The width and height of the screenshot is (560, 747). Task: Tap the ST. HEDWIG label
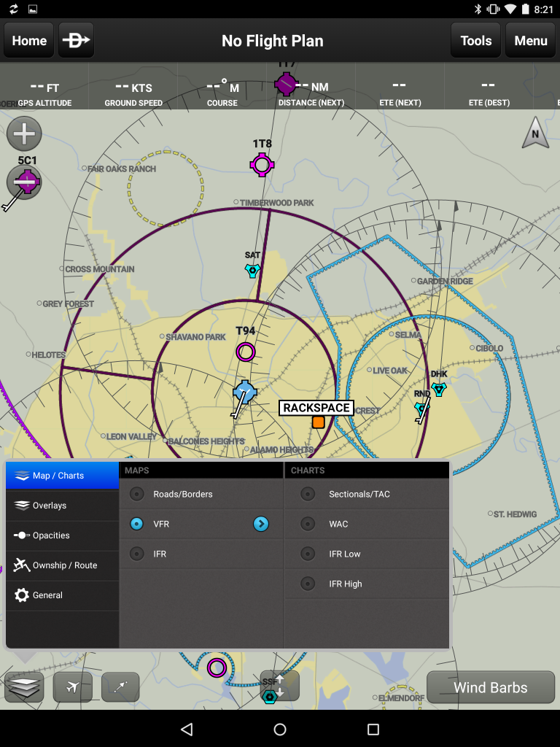pos(515,514)
